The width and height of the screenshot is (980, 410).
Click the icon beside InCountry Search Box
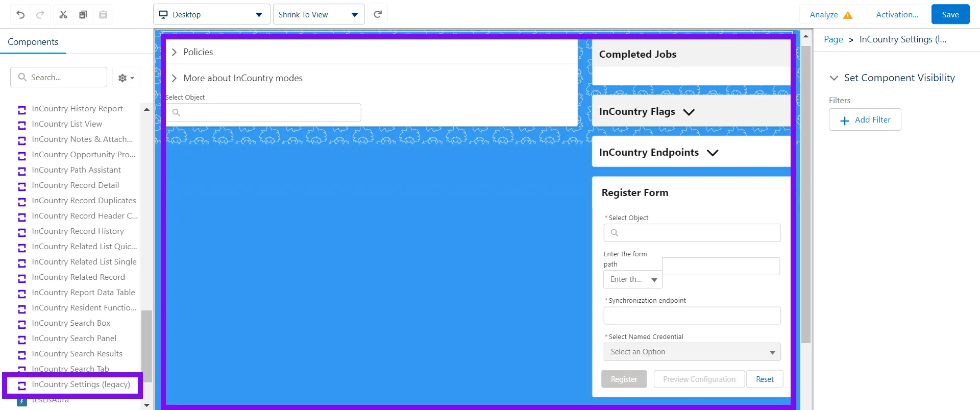pyautogui.click(x=22, y=324)
